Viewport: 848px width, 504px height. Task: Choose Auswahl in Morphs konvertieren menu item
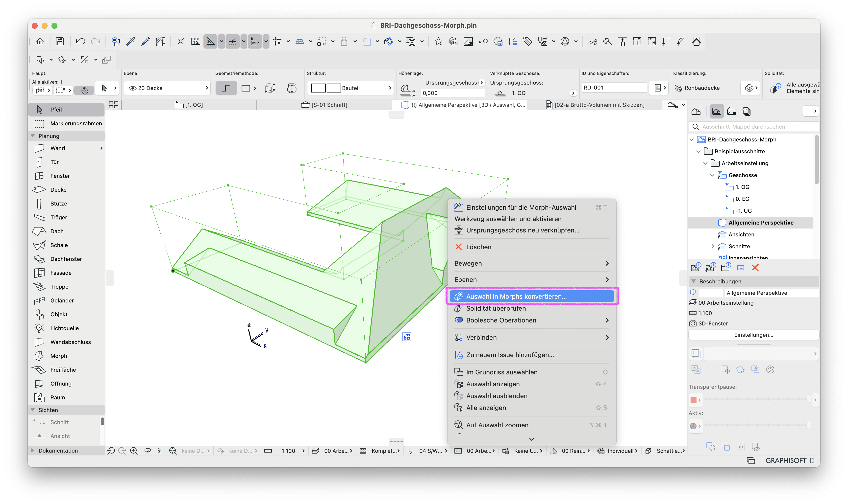[x=532, y=296]
